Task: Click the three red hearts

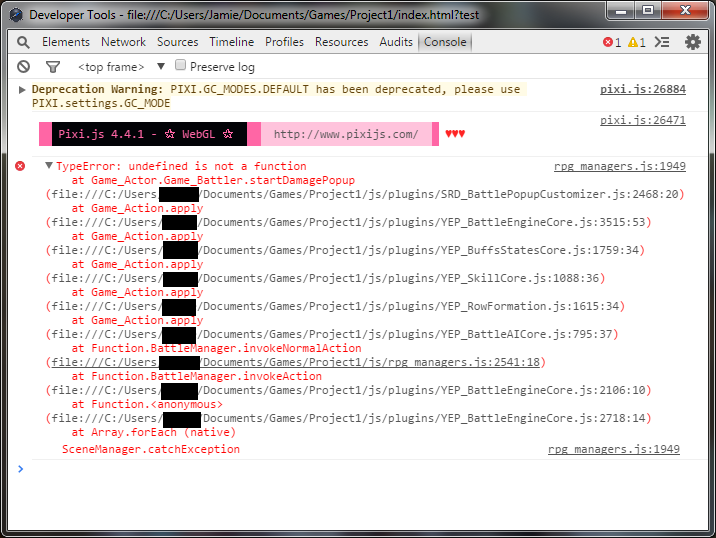Action: tap(455, 134)
